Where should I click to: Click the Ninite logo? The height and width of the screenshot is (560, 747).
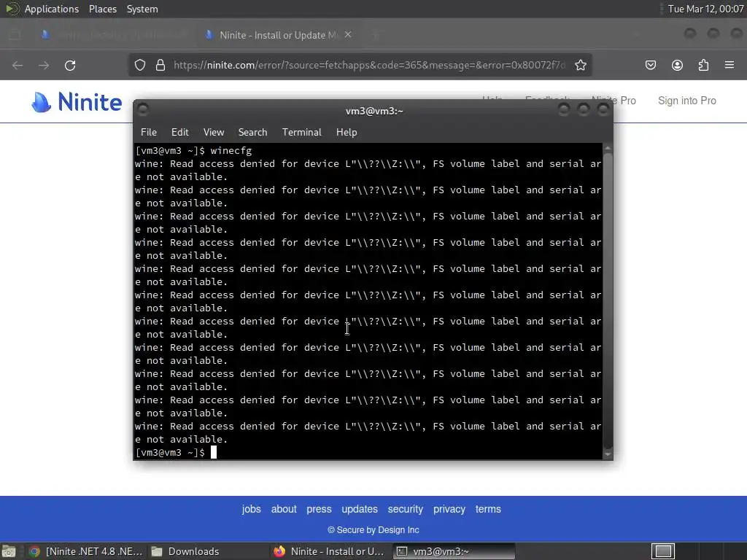77,101
